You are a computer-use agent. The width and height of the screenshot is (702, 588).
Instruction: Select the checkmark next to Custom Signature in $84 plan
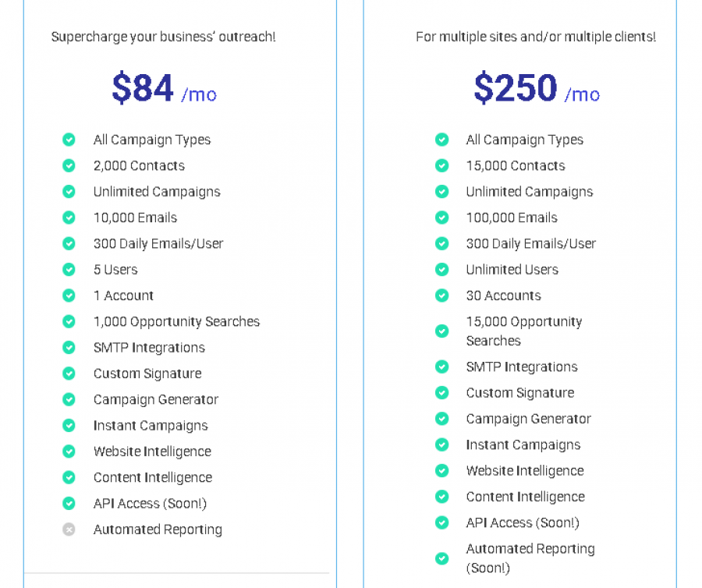point(69,374)
